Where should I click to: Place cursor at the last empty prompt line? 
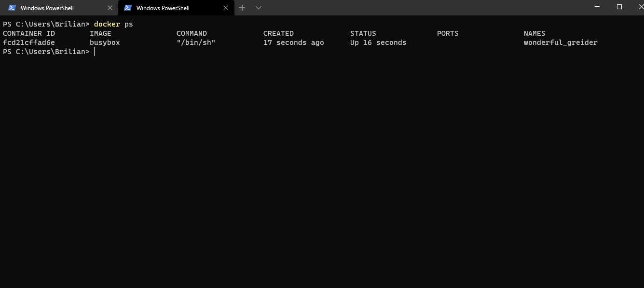click(x=95, y=52)
